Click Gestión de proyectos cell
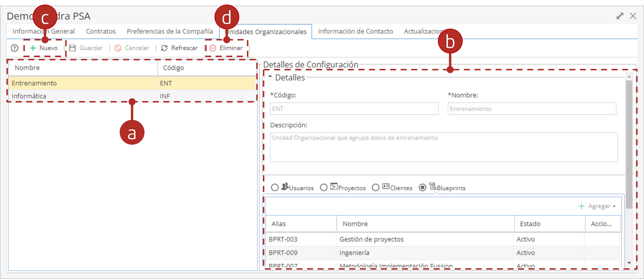 (425, 239)
